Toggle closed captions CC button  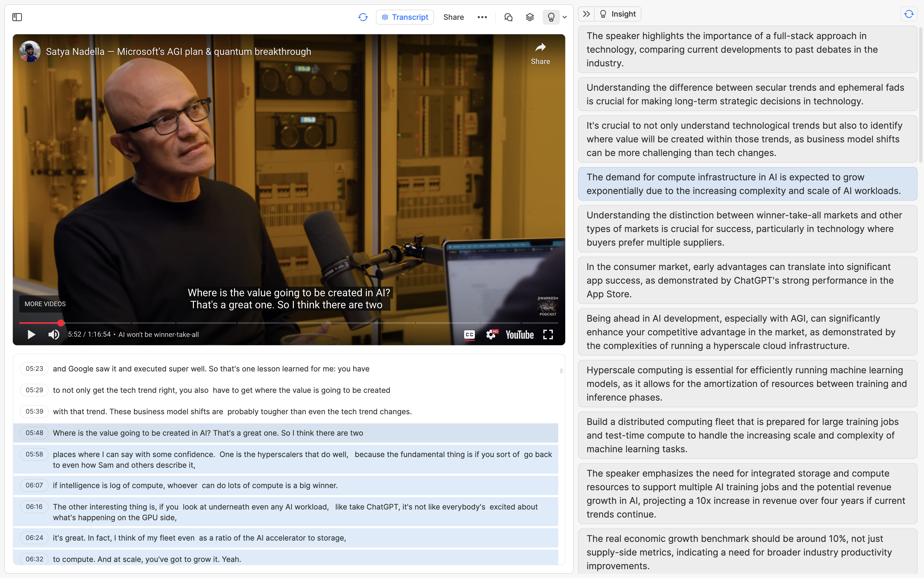tap(469, 335)
